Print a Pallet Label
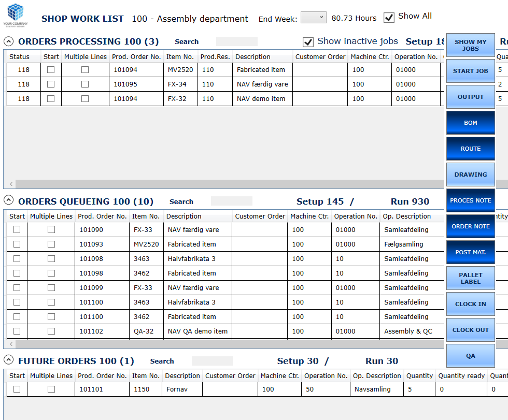Screen dimensions: 508x420 tap(470, 278)
